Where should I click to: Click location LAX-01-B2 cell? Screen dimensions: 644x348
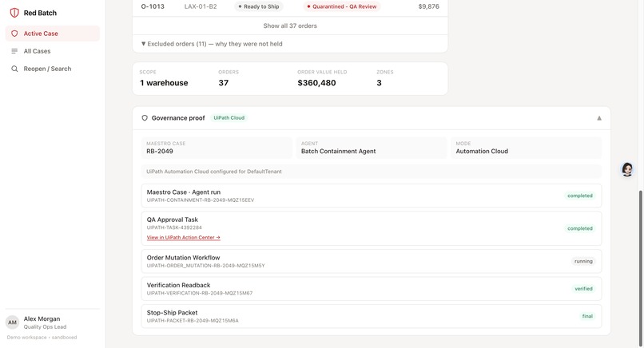tap(201, 6)
